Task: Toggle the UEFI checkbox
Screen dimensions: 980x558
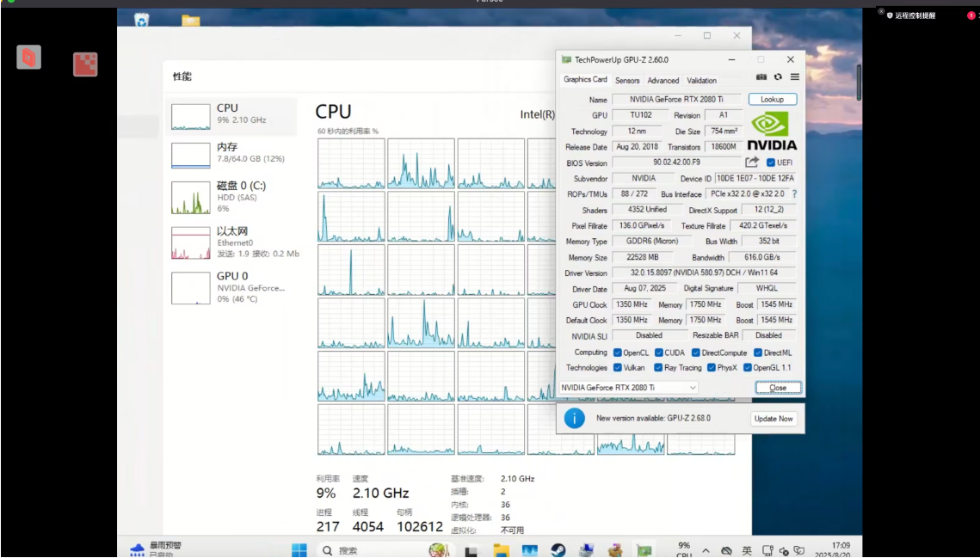Action: 771,162
